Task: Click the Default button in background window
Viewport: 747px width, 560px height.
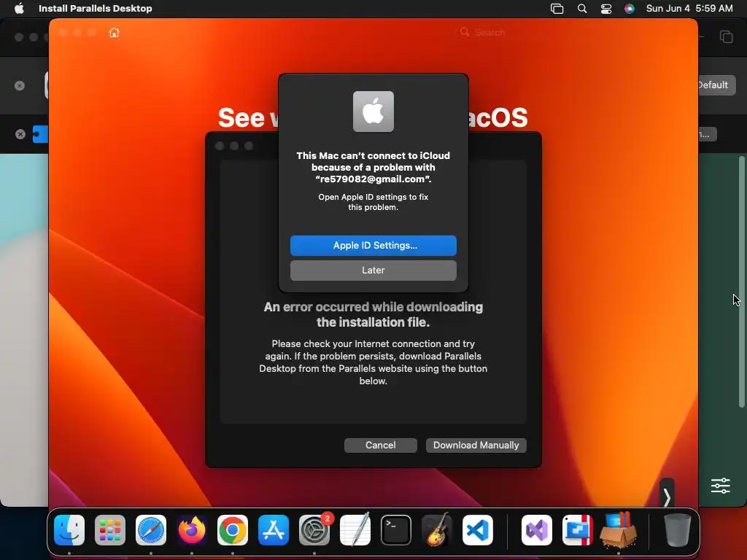Action: [x=716, y=85]
